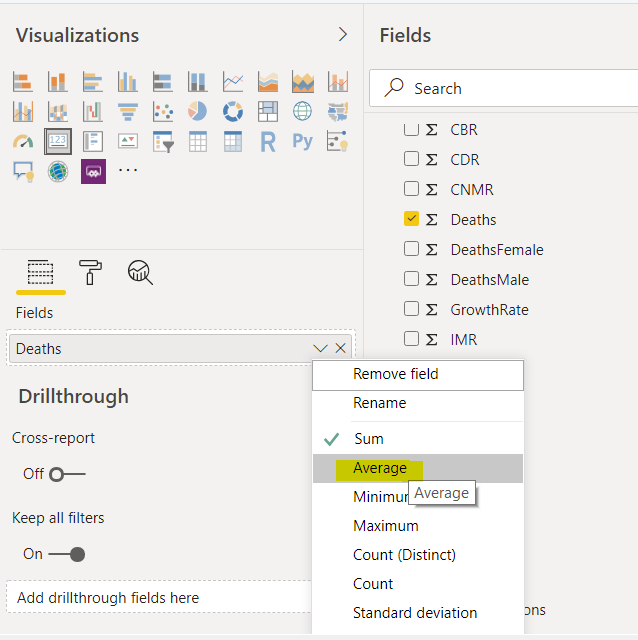The image size is (638, 640).
Task: Select the Treemap visualization
Action: click(267, 112)
